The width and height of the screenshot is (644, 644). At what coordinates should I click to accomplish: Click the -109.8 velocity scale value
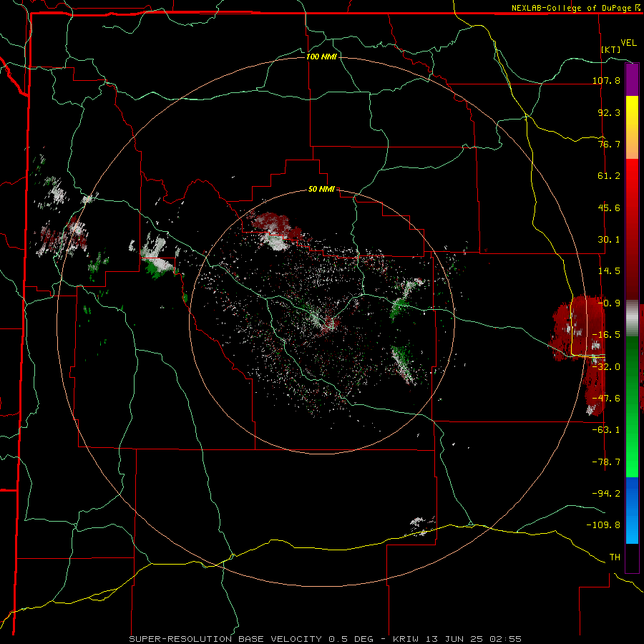point(603,525)
